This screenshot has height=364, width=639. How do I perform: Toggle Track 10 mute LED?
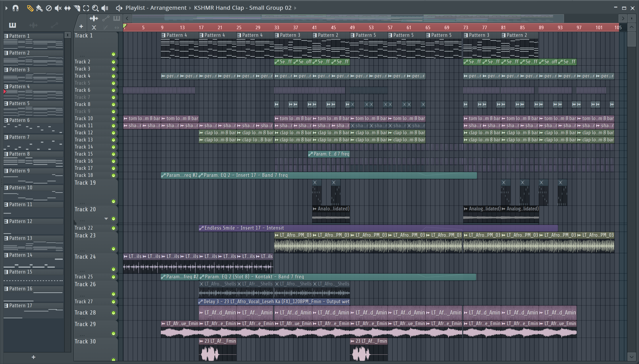coord(113,119)
